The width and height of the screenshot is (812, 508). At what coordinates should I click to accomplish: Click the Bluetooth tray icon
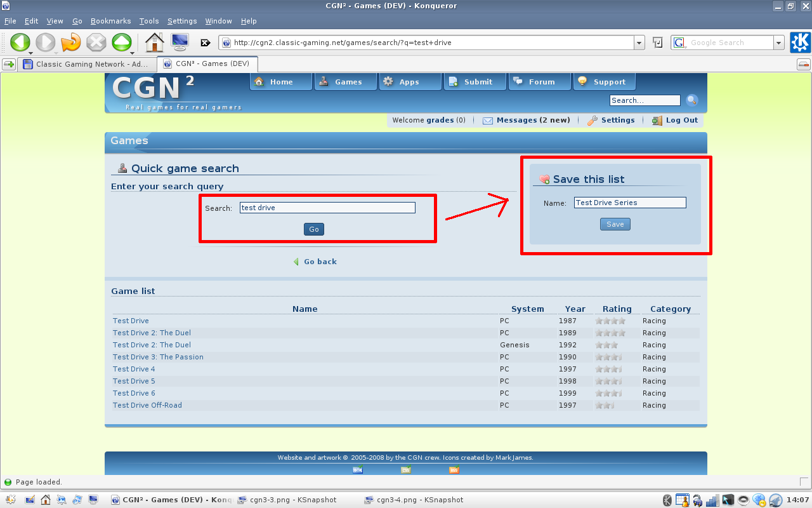coord(667,500)
